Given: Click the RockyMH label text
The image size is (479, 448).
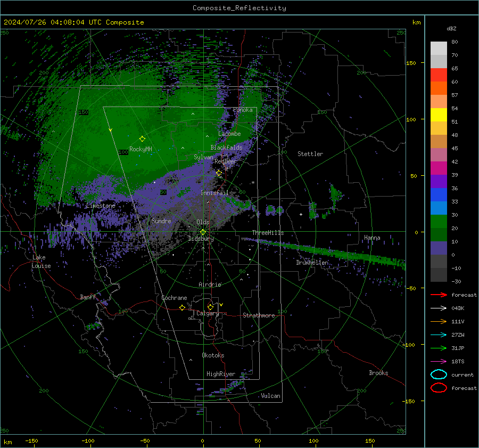Looking at the screenshot, I should coord(141,149).
